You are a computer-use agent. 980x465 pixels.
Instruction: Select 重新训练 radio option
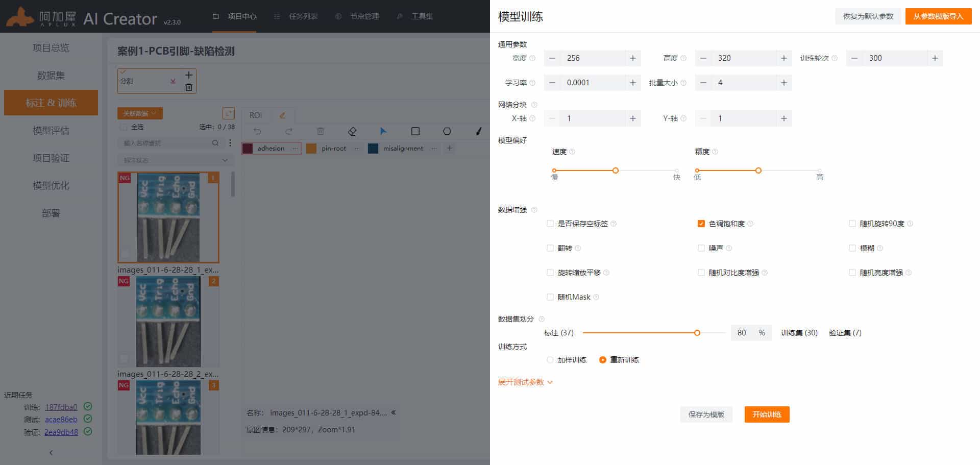[x=603, y=360]
